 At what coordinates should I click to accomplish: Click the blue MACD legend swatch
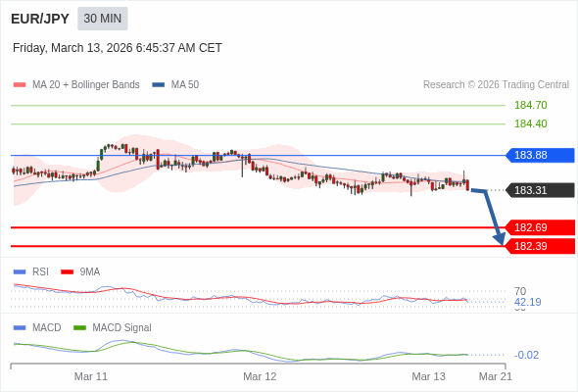[20, 328]
